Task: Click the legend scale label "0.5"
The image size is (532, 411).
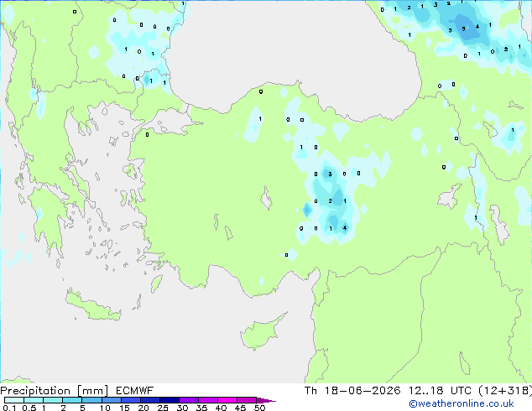Action: pos(29,408)
